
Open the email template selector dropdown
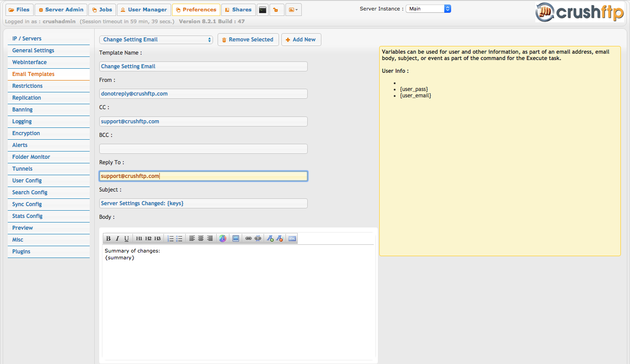pyautogui.click(x=156, y=40)
